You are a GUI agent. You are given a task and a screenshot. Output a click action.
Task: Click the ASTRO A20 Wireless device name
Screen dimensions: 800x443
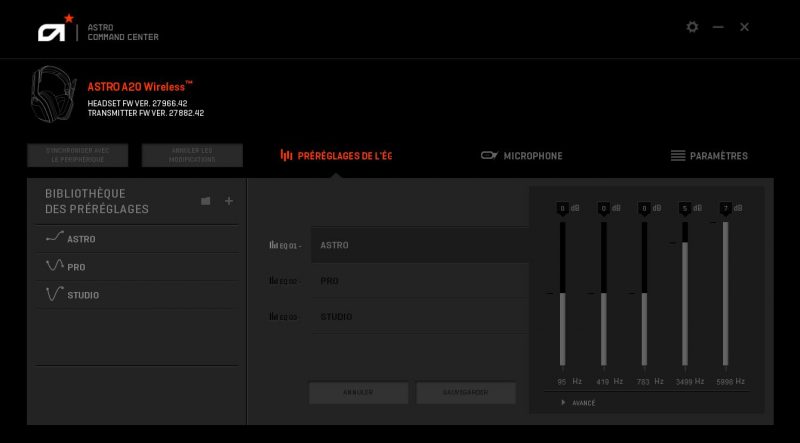pos(140,86)
